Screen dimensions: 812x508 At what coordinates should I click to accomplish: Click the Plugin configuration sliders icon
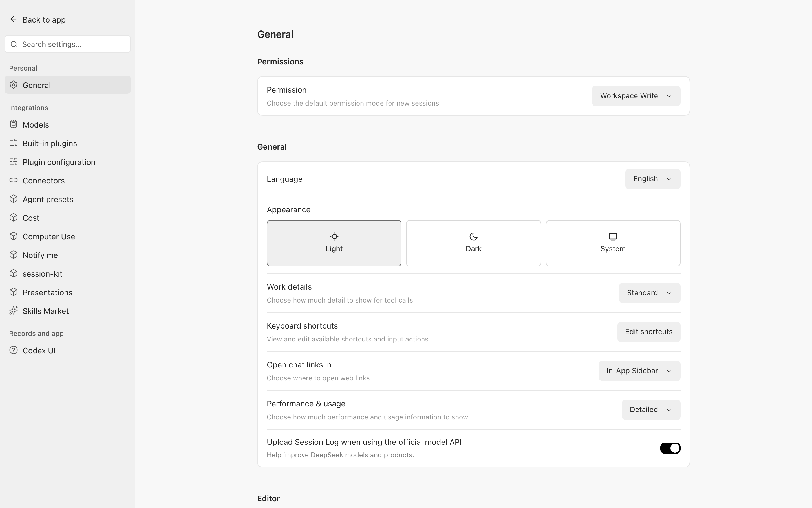(14, 162)
